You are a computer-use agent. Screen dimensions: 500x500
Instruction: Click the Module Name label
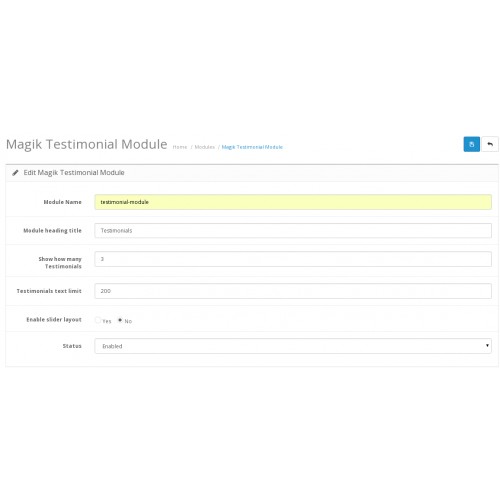coord(62,202)
